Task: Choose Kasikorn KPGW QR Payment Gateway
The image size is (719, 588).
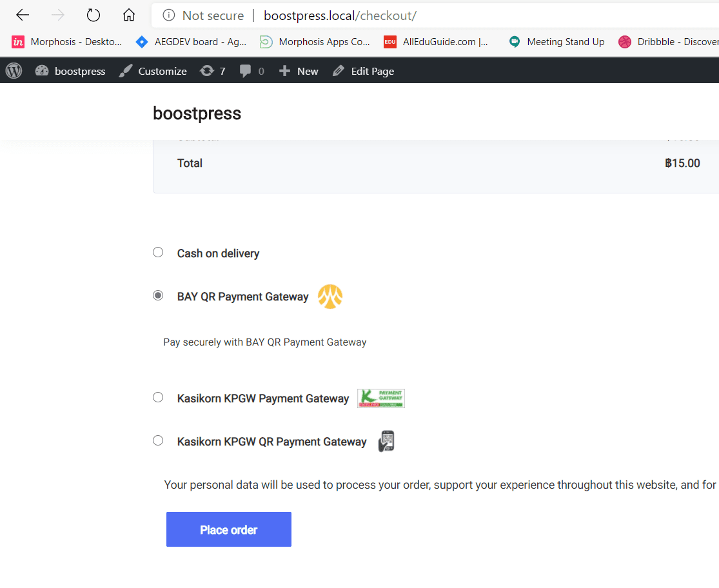Action: [x=158, y=440]
